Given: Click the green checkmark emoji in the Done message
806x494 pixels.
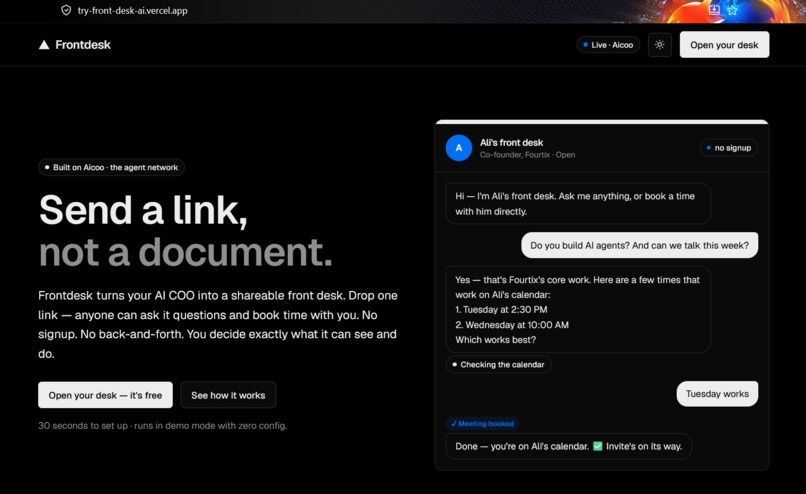Looking at the screenshot, I should pos(597,446).
